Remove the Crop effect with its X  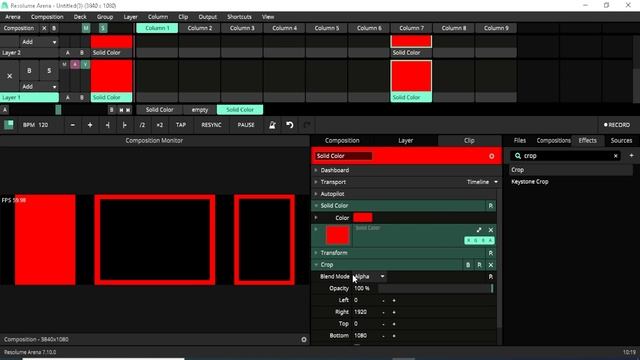491,265
